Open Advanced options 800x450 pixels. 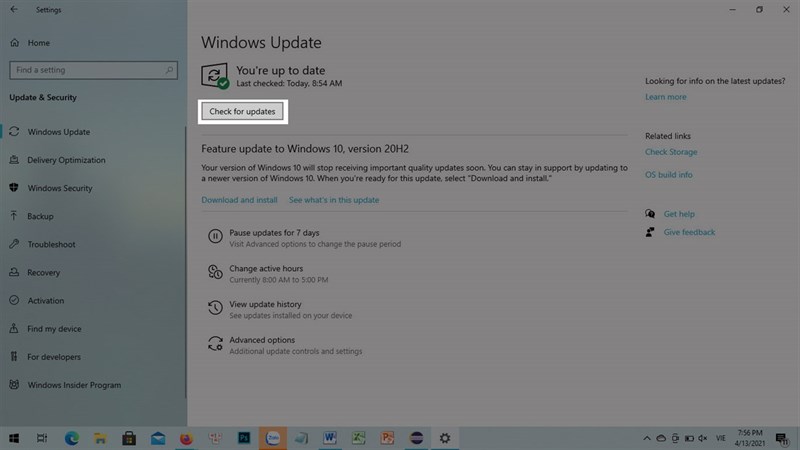click(x=262, y=340)
